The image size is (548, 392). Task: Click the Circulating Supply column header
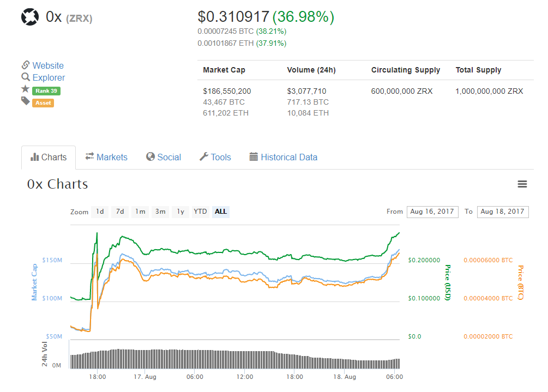(x=405, y=70)
